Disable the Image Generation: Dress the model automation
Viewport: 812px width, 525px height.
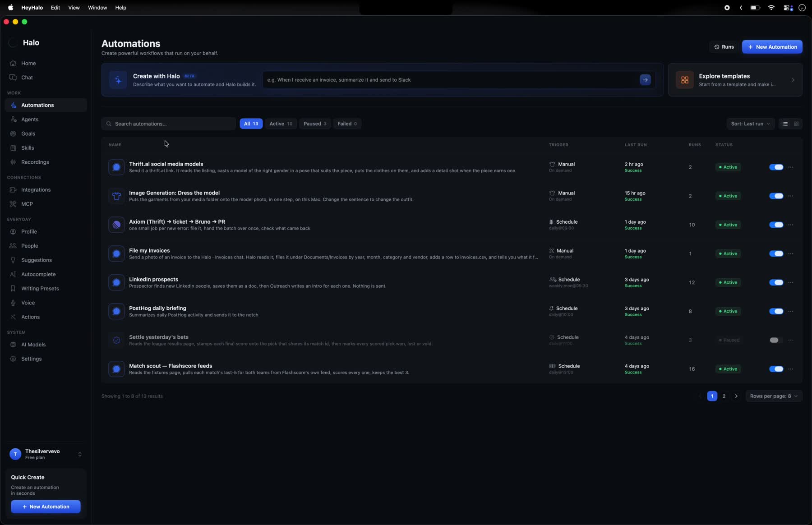click(776, 196)
